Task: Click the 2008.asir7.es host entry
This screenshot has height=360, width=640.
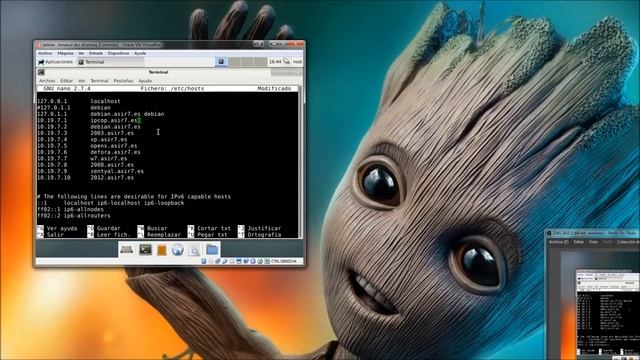Action: click(85, 165)
